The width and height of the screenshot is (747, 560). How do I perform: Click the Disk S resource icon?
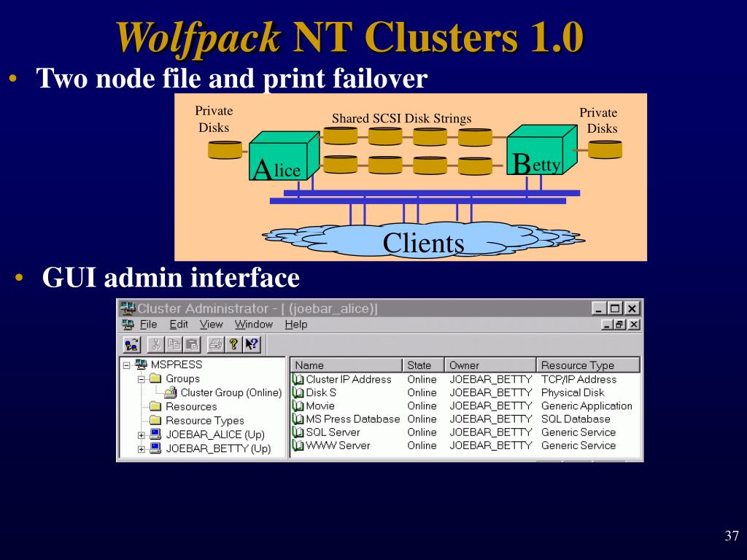pos(298,393)
